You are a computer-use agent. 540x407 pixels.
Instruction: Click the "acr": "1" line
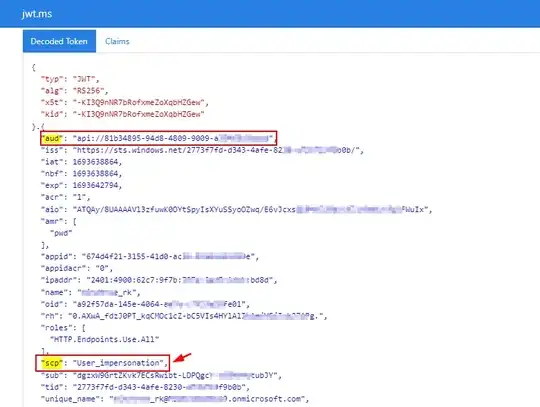pyautogui.click(x=65, y=197)
